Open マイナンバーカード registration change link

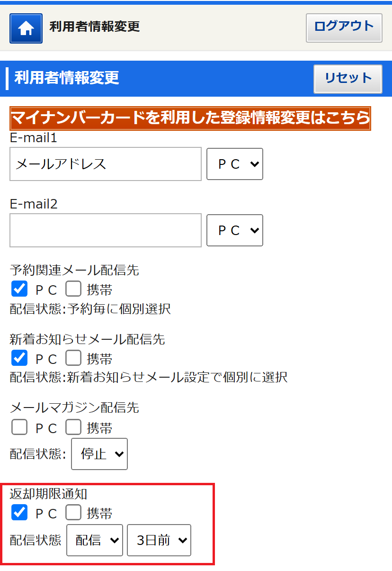tap(190, 118)
